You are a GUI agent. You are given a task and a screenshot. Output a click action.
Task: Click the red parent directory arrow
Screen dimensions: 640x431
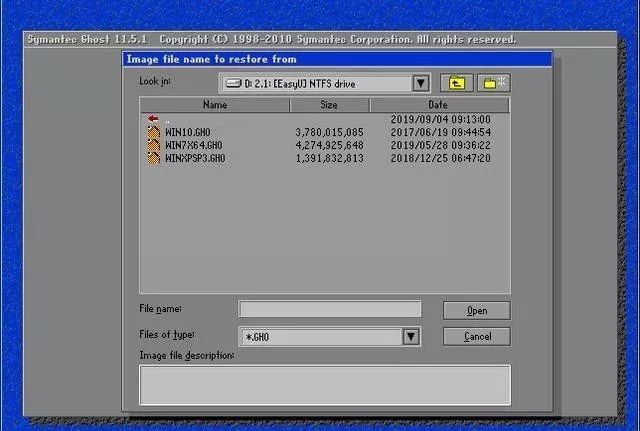pos(153,119)
